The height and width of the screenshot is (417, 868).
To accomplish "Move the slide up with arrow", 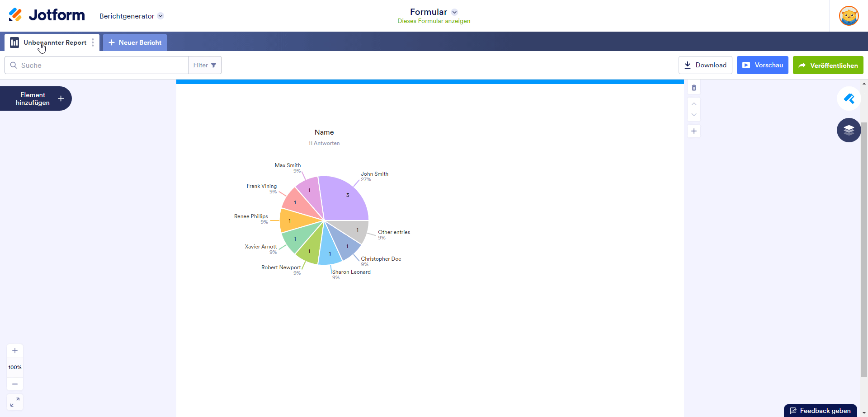I will coord(694,104).
